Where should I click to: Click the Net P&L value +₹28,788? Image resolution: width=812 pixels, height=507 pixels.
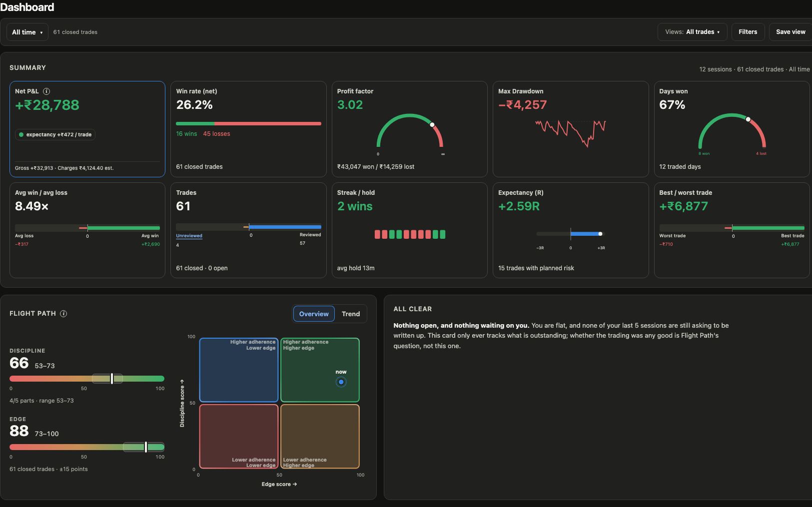coord(47,105)
